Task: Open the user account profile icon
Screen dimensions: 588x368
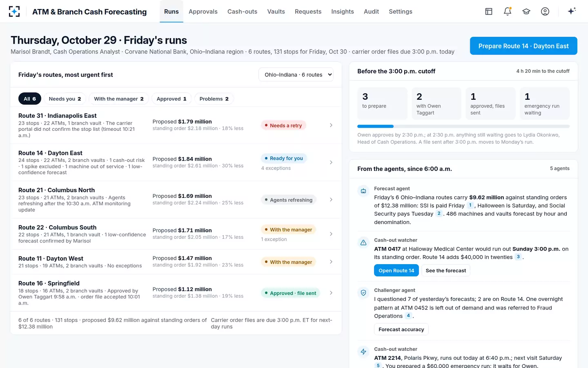Action: tap(545, 11)
